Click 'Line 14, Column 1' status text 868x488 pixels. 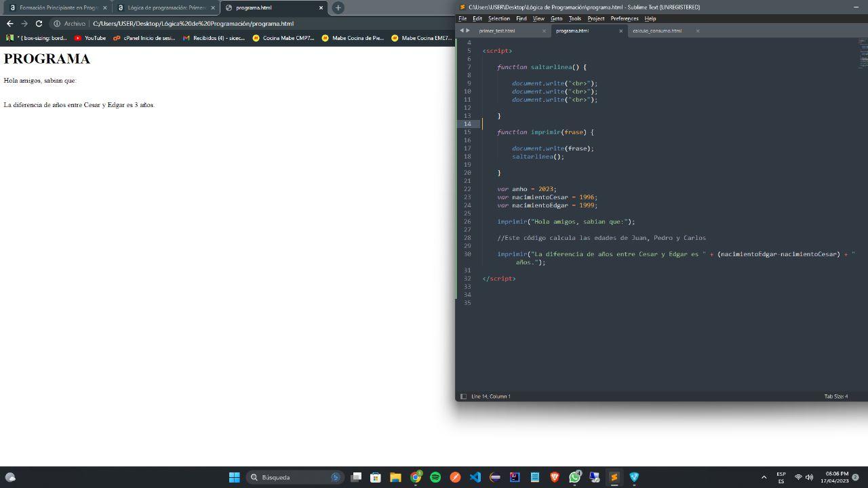(x=491, y=396)
